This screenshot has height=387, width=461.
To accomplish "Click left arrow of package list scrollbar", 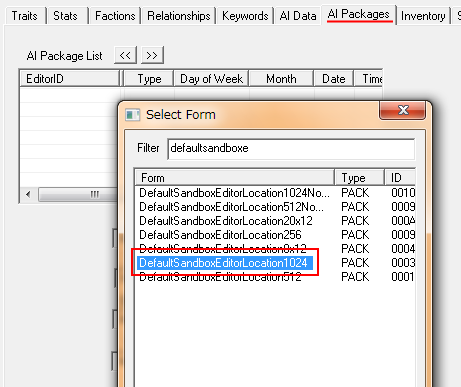I will [x=28, y=194].
